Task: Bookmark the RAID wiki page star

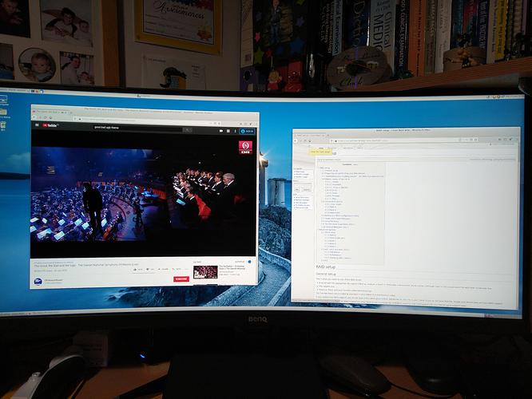Action: (x=475, y=140)
